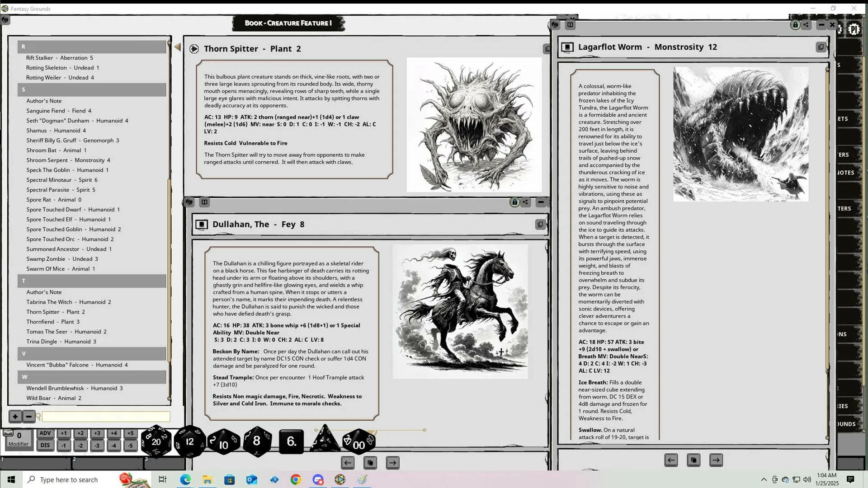Viewport: 868px width, 488px height.
Task: Roll the d100 percentile dice
Action: point(359,444)
